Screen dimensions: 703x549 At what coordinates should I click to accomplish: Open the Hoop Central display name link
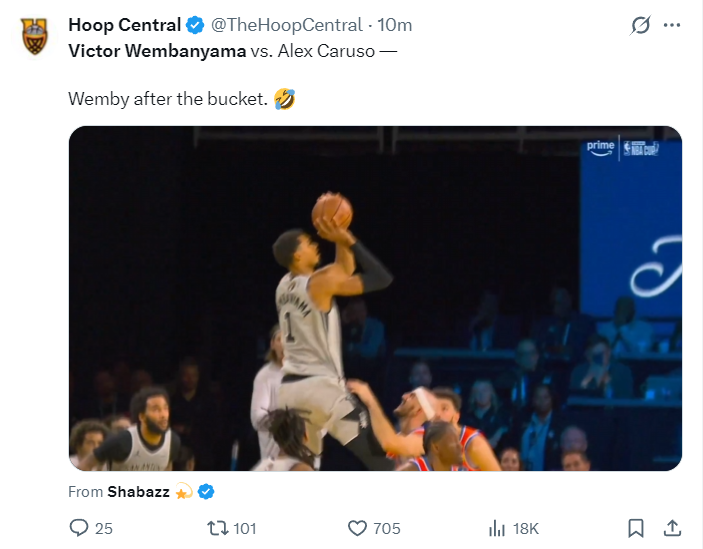(124, 25)
